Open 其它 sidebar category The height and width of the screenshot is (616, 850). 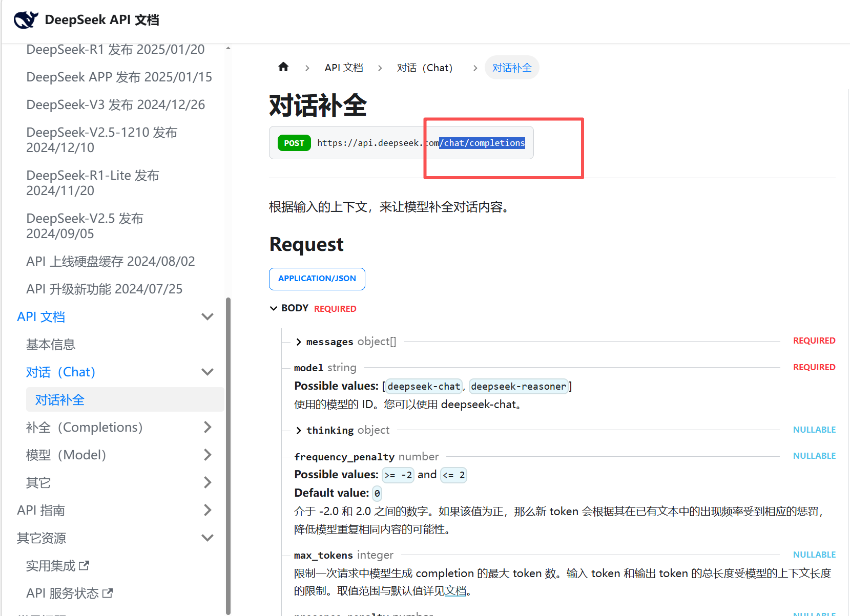(38, 482)
